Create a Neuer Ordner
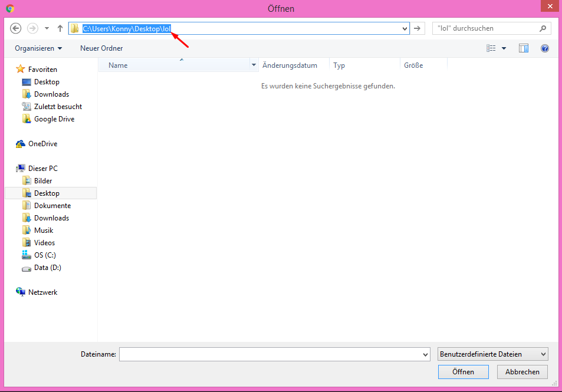The width and height of the screenshot is (562, 392). click(x=101, y=48)
